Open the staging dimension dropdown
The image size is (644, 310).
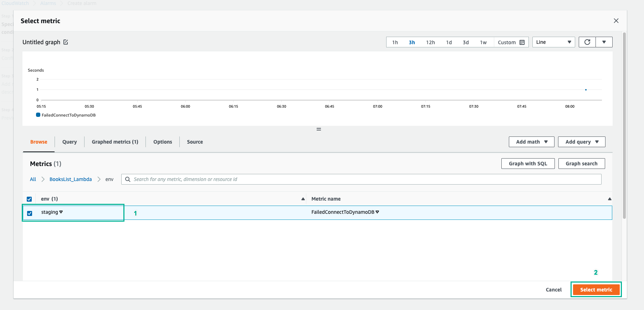(61, 212)
